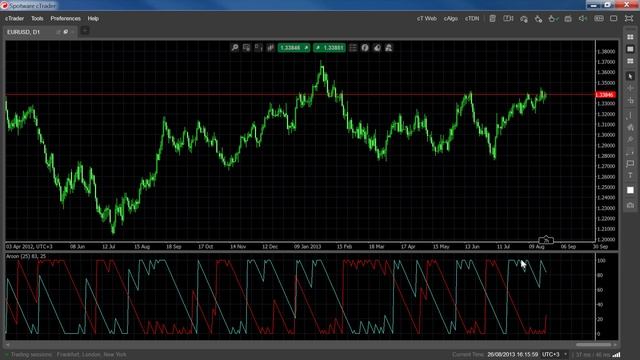Click the sell button at 1.33846
Screen dimensions: 640x360
(293, 48)
